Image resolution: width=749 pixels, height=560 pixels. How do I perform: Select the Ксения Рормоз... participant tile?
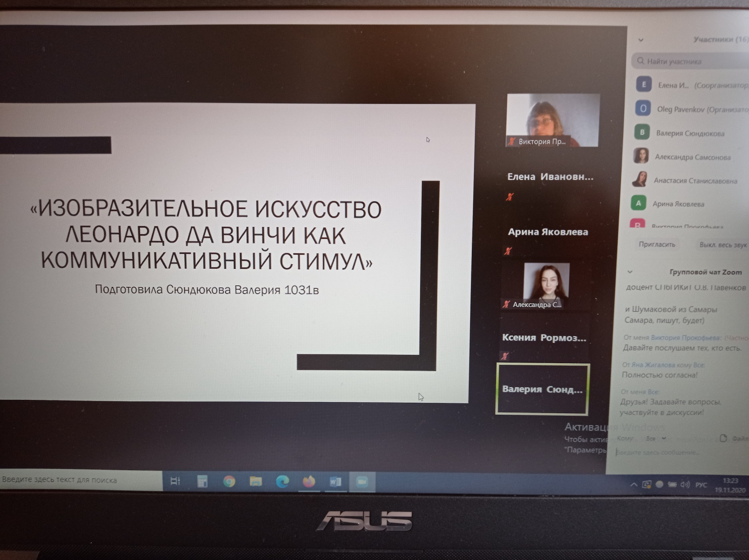pos(543,338)
